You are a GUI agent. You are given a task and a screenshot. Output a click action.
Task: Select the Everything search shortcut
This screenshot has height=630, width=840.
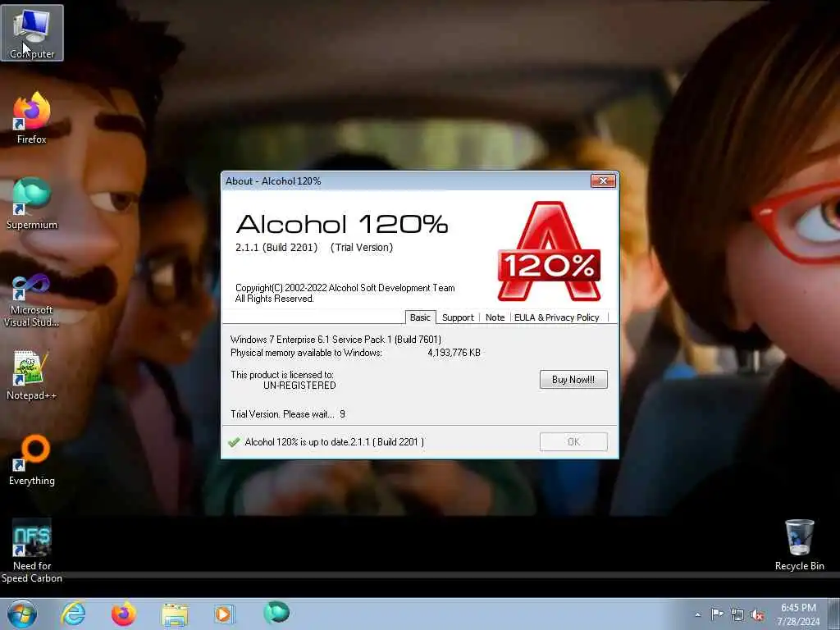32,460
